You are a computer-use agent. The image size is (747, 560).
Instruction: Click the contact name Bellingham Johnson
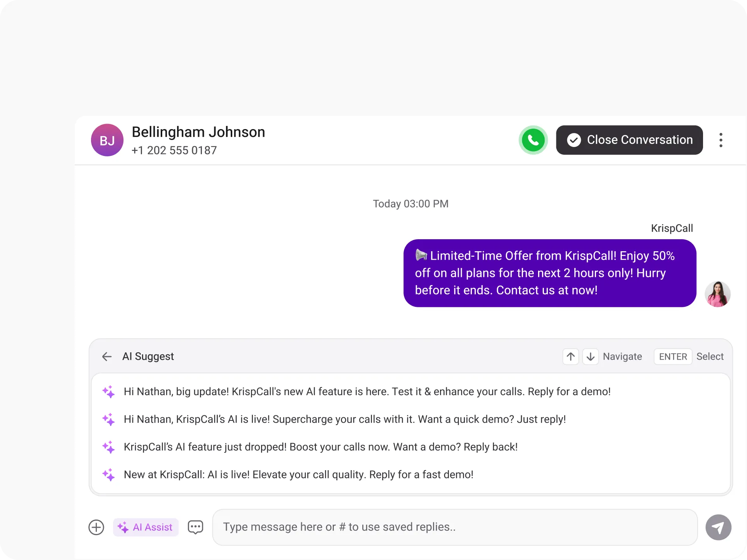[198, 132]
